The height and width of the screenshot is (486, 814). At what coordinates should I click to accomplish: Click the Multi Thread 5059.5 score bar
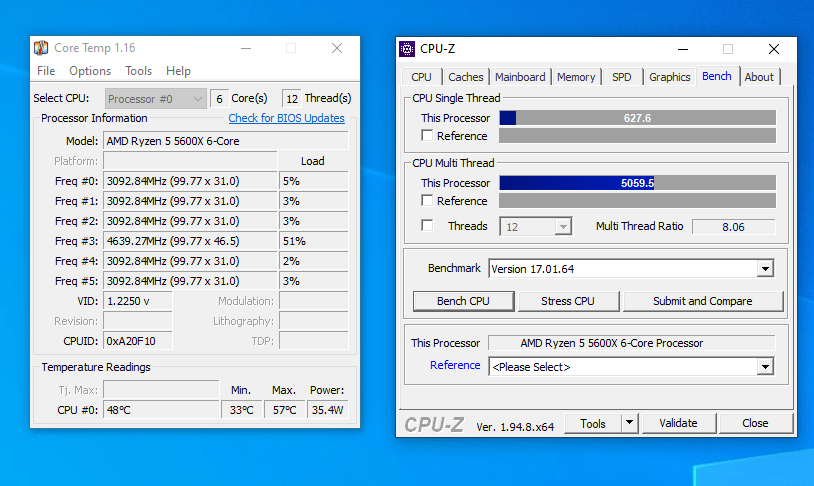[637, 183]
